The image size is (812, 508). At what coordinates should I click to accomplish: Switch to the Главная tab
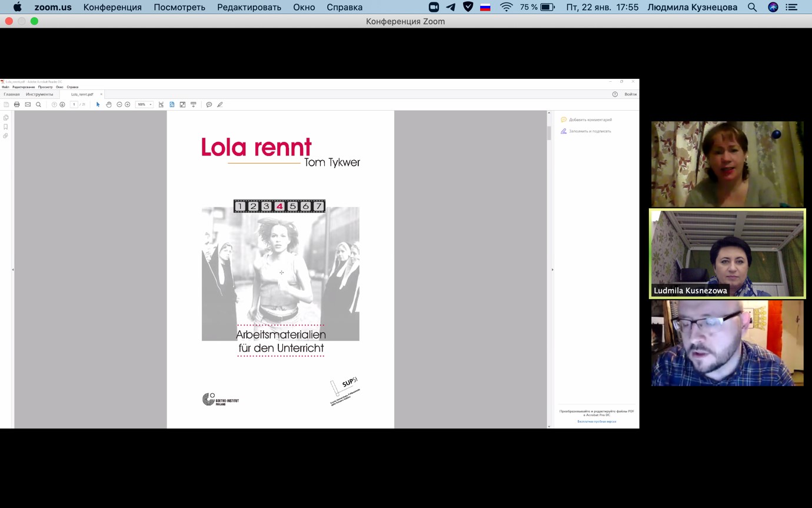coord(12,94)
